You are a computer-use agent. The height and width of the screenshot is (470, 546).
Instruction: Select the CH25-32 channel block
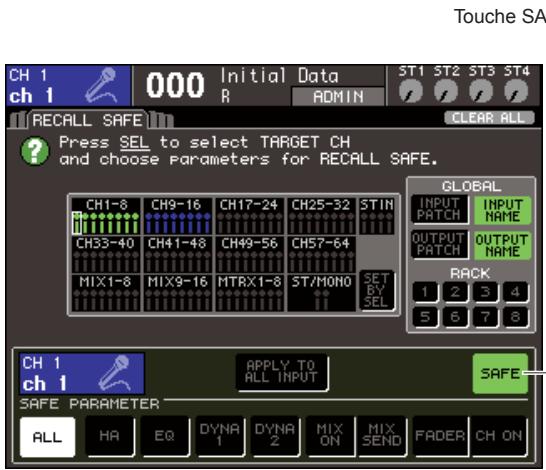pyautogui.click(x=321, y=216)
